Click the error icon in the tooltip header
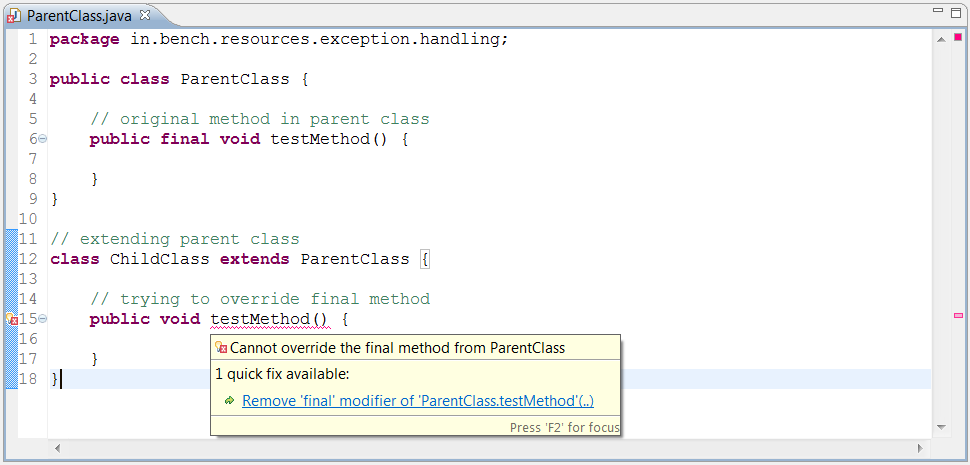 click(x=221, y=348)
